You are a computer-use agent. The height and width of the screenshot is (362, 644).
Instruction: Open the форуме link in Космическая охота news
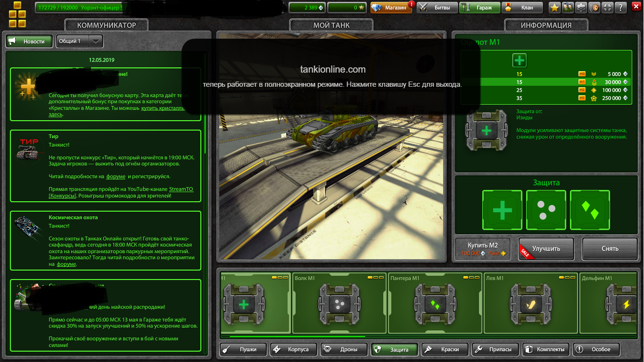pyautogui.click(x=66, y=264)
